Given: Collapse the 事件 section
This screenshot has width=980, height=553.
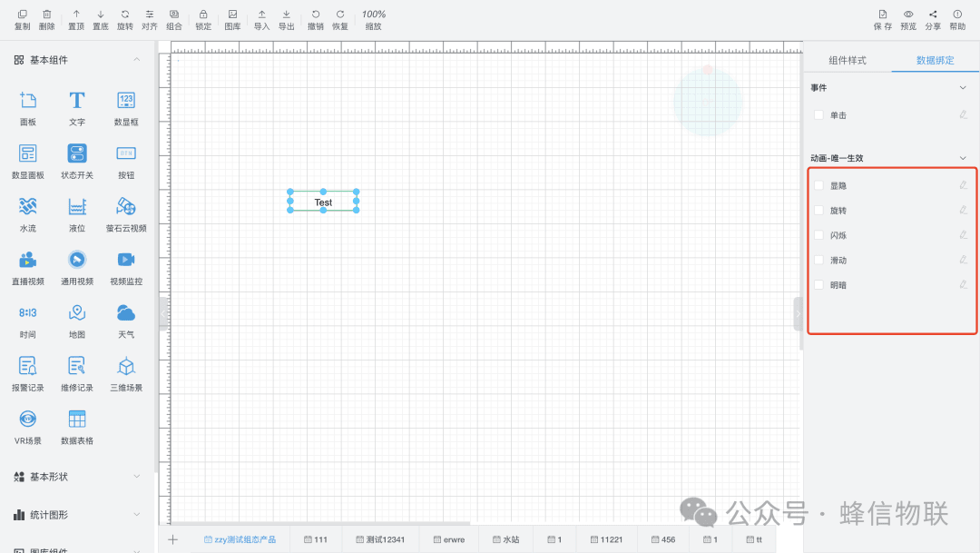Looking at the screenshot, I should tap(963, 87).
